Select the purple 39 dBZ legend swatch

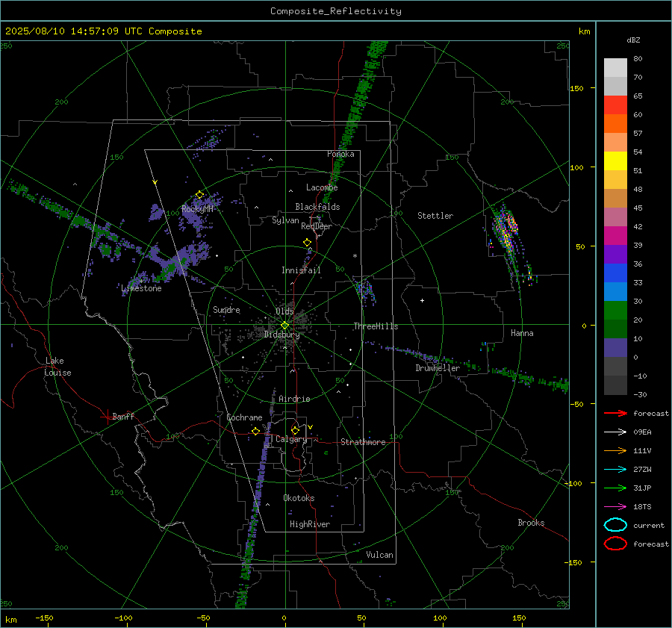coord(615,254)
